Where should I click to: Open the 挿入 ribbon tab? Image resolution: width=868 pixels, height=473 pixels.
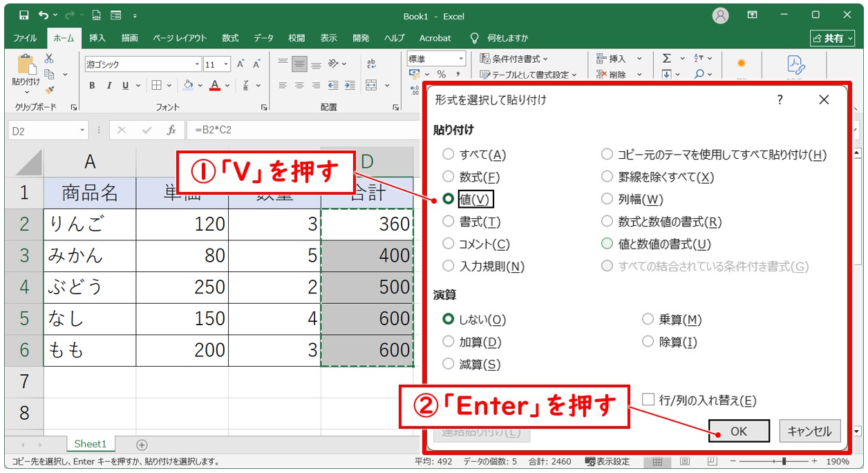point(97,38)
